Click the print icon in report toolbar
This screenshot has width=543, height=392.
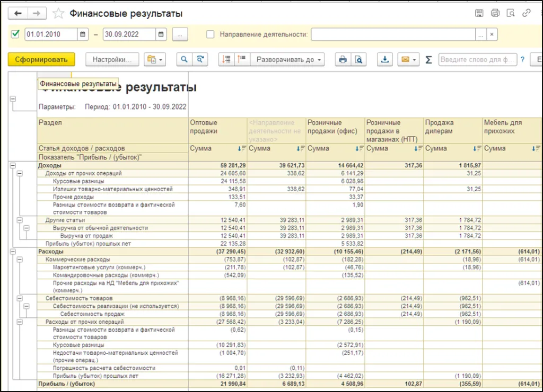tap(343, 59)
